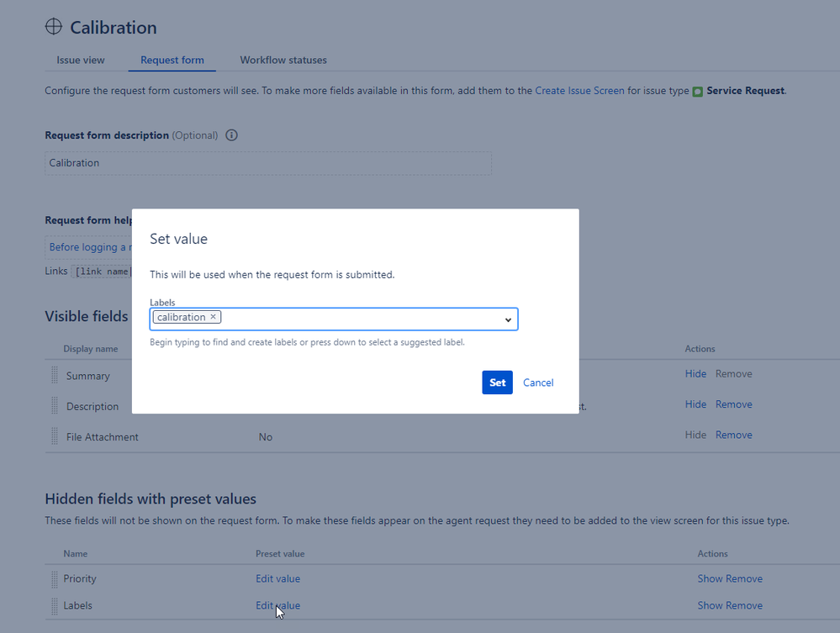The height and width of the screenshot is (633, 840).
Task: Click Remove for the Priority field
Action: tap(745, 578)
